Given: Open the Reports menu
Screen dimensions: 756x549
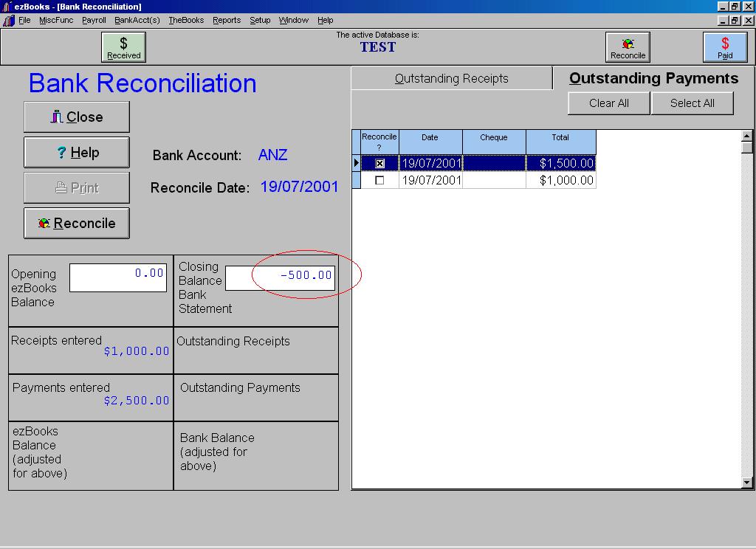Looking at the screenshot, I should (227, 20).
